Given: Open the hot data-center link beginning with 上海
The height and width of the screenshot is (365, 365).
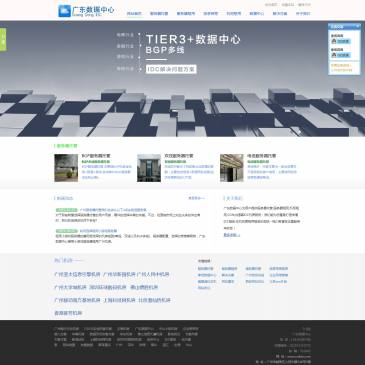Looking at the screenshot, I should click(119, 300).
